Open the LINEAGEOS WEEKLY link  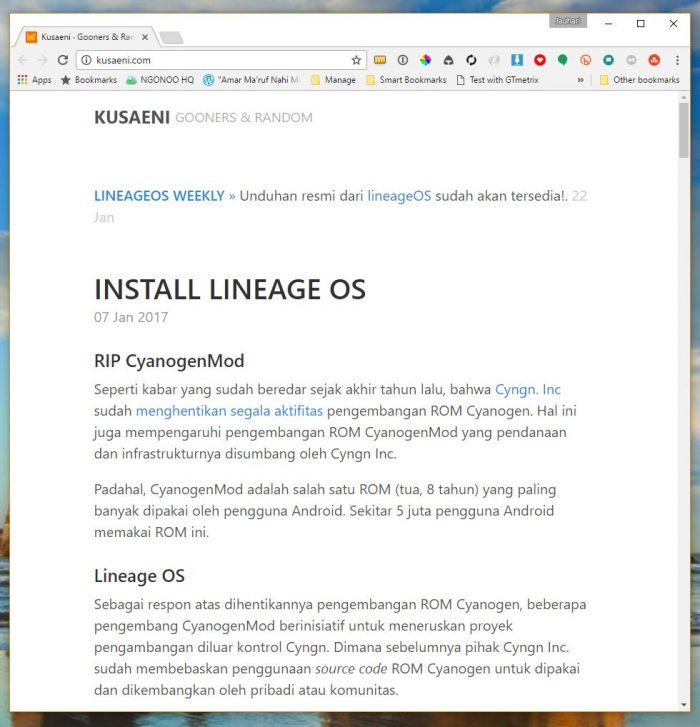[x=159, y=196]
